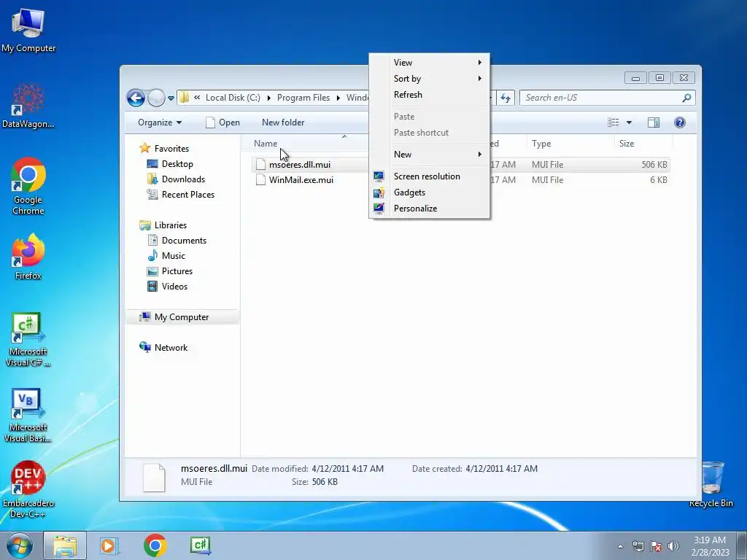Viewport: 747px width, 560px height.
Task: Select the msoeres.dll.mui file name
Action: (300, 165)
